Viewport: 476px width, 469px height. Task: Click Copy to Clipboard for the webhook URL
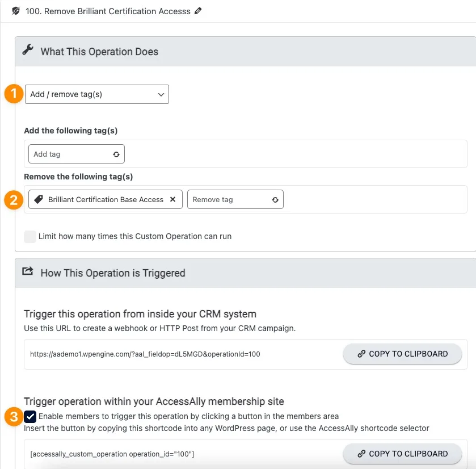click(x=402, y=354)
